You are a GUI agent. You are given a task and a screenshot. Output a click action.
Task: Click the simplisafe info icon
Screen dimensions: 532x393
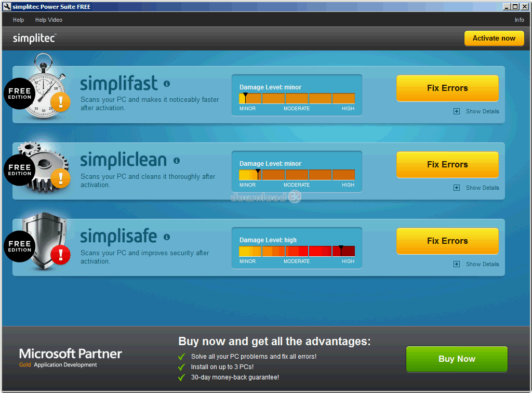pos(167,237)
